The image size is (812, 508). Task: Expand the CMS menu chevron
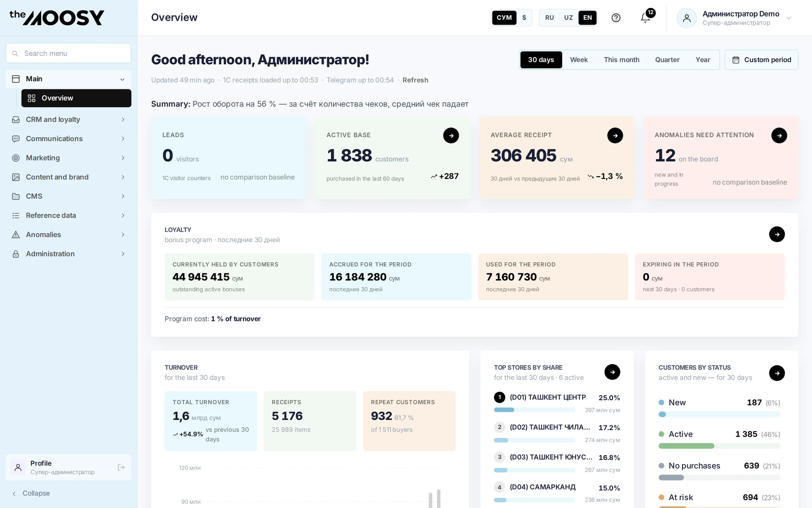(123, 196)
